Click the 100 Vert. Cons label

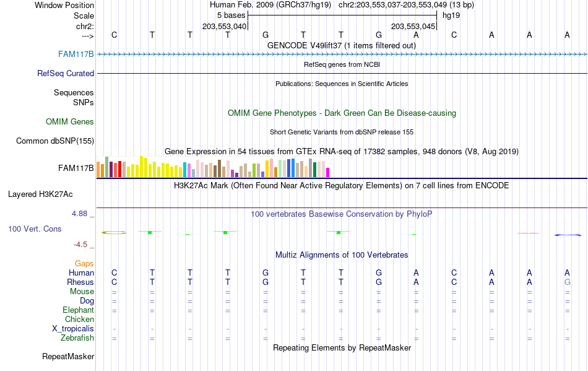pos(35,229)
